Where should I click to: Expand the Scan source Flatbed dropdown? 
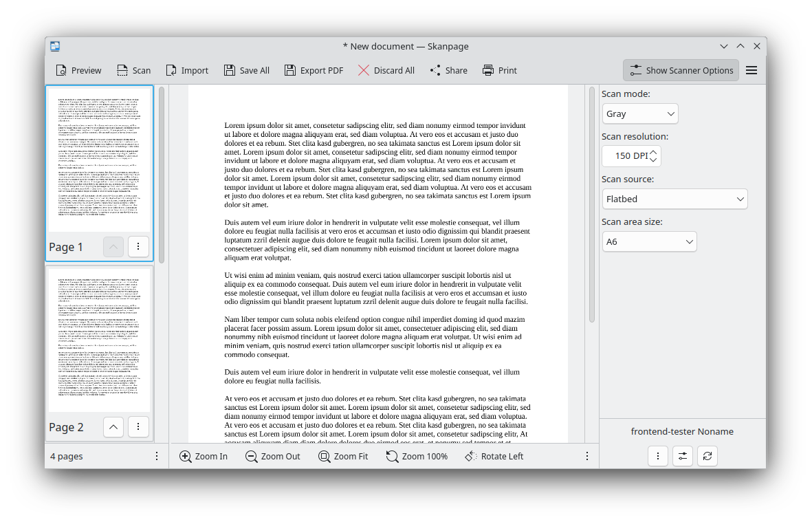click(x=674, y=199)
